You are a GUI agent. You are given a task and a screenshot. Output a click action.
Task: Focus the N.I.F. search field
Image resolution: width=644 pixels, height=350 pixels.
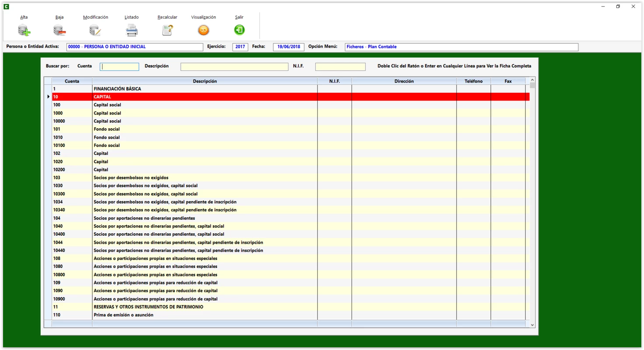[340, 66]
